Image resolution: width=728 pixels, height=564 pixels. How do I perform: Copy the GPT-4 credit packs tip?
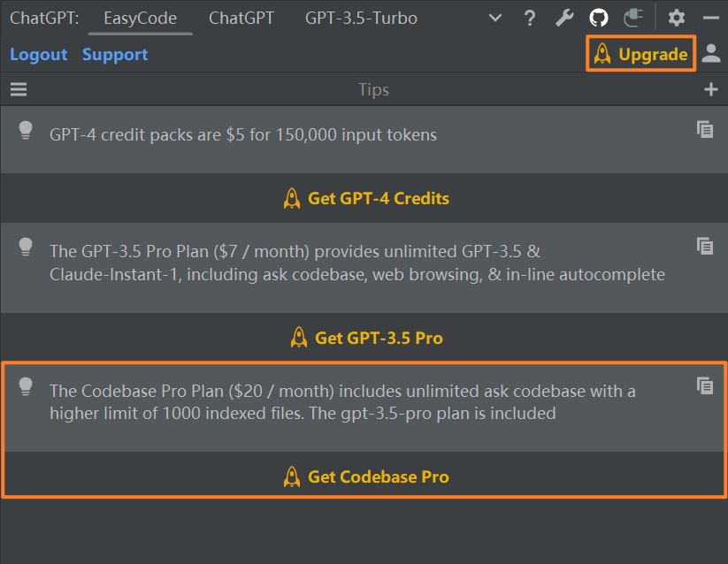click(x=705, y=129)
